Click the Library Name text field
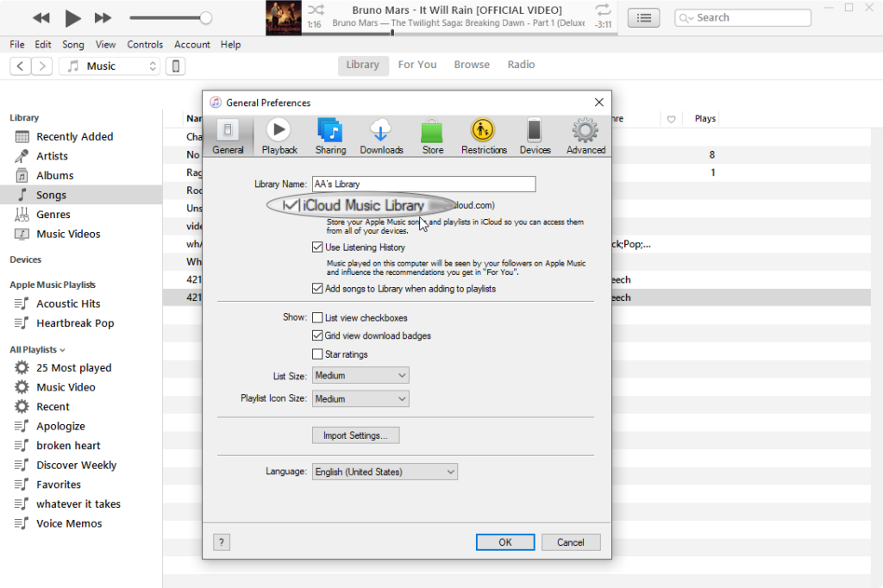The height and width of the screenshot is (588, 883). tap(423, 184)
